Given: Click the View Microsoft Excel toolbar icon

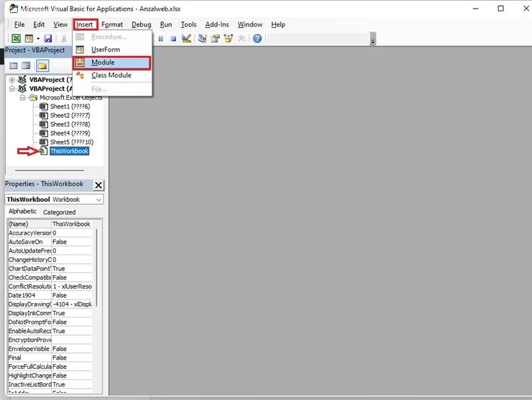Looking at the screenshot, I should pos(16,39).
